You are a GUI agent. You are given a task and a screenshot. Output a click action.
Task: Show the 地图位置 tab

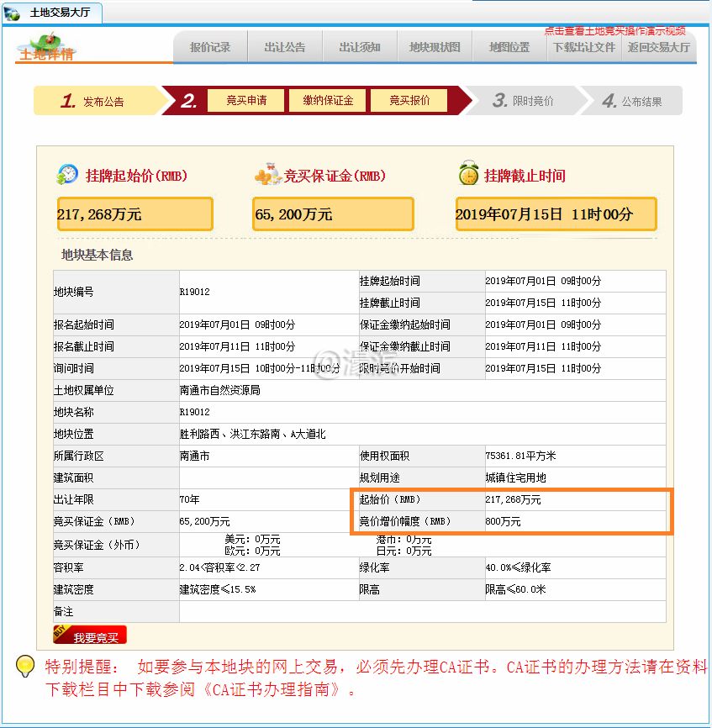[509, 48]
